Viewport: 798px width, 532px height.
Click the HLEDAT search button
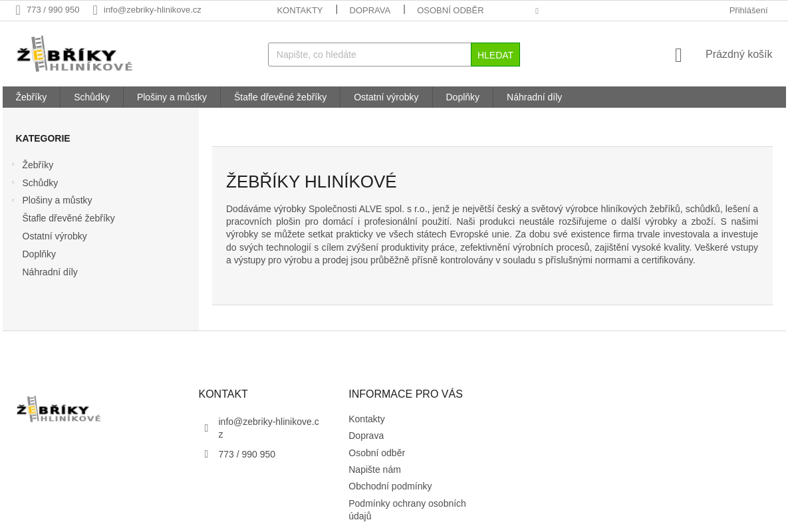point(495,55)
